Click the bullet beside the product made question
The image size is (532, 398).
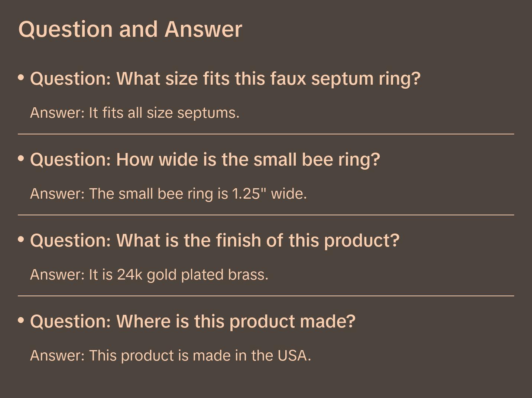(21, 320)
